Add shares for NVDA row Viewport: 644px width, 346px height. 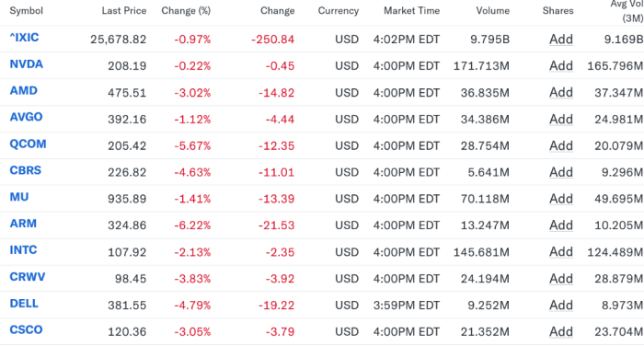pos(561,65)
